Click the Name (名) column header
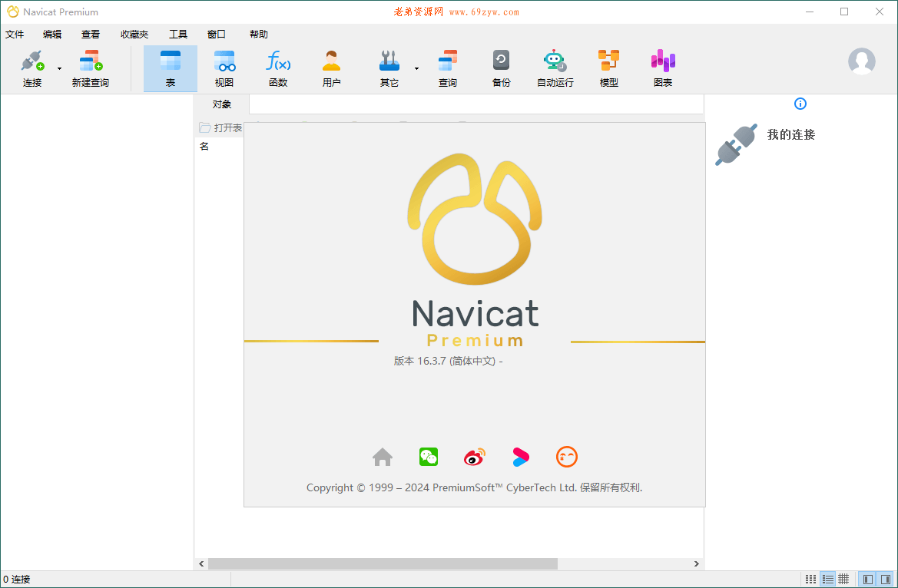This screenshot has height=588, width=898. pos(204,147)
